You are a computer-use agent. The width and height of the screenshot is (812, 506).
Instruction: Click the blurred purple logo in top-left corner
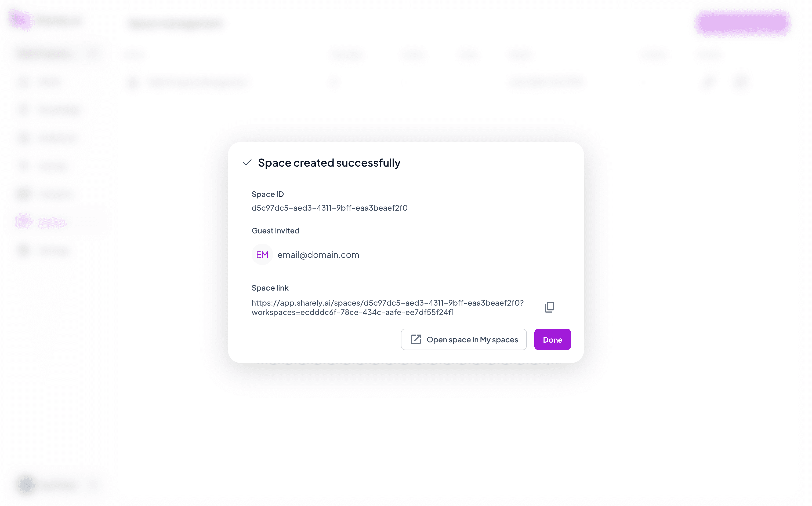[x=20, y=20]
